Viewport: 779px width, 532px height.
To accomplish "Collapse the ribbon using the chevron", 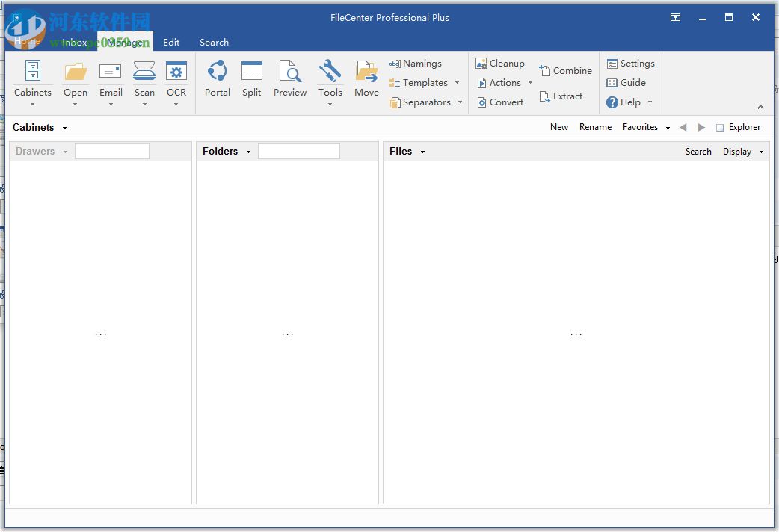I will 760,107.
